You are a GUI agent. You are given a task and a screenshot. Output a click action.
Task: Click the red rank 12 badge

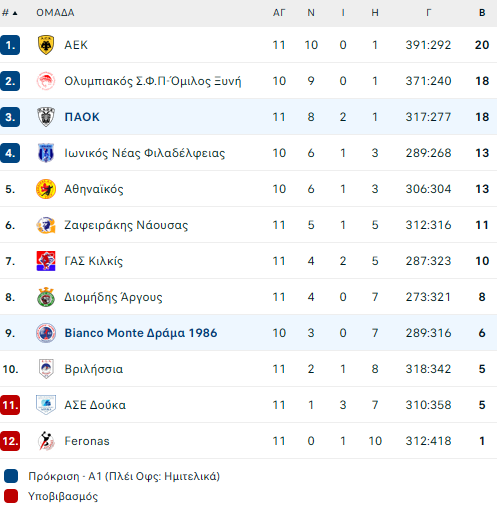click(x=10, y=441)
